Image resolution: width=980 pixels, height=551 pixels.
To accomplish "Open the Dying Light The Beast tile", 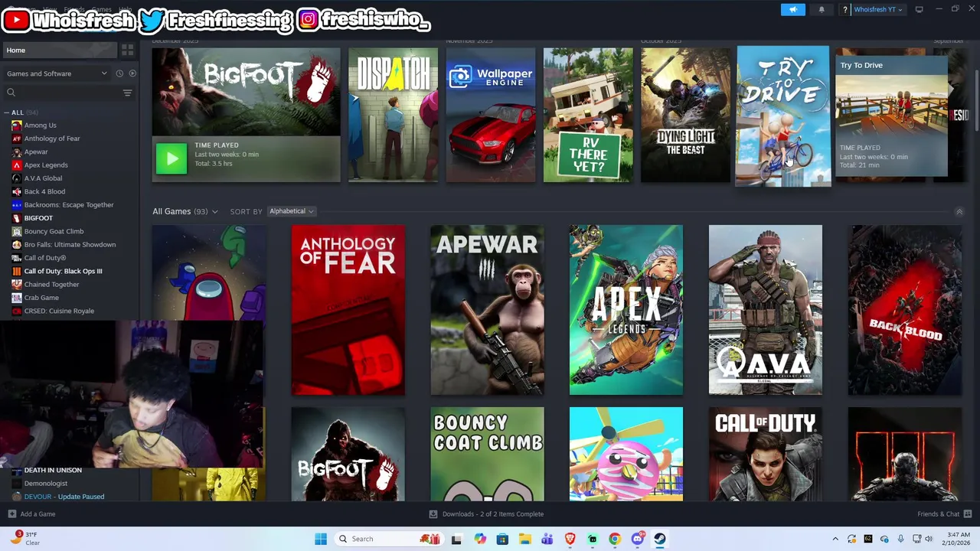I will pyautogui.click(x=685, y=115).
